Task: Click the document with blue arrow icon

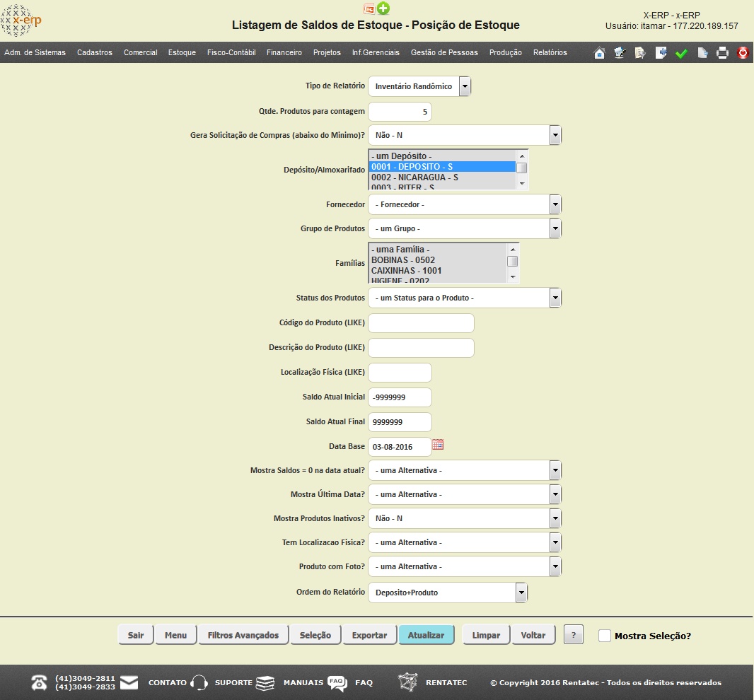Action: (661, 53)
